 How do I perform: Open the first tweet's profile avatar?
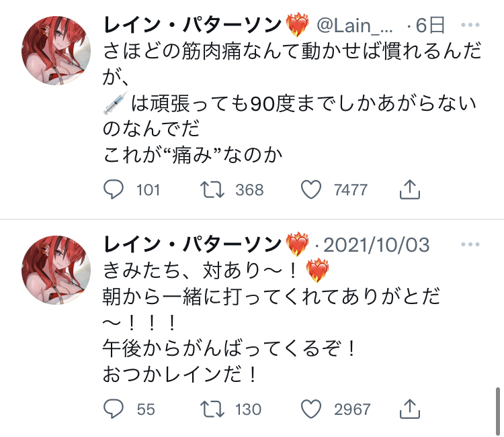(56, 51)
